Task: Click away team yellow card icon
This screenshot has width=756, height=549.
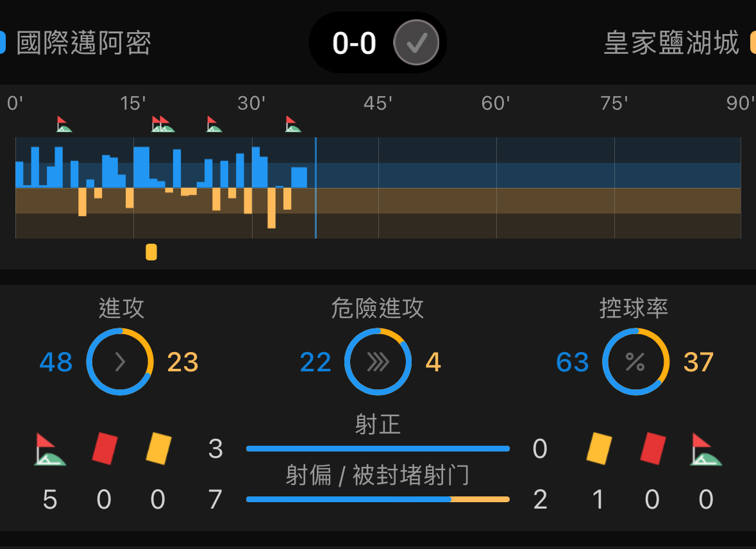Action: pyautogui.click(x=600, y=449)
